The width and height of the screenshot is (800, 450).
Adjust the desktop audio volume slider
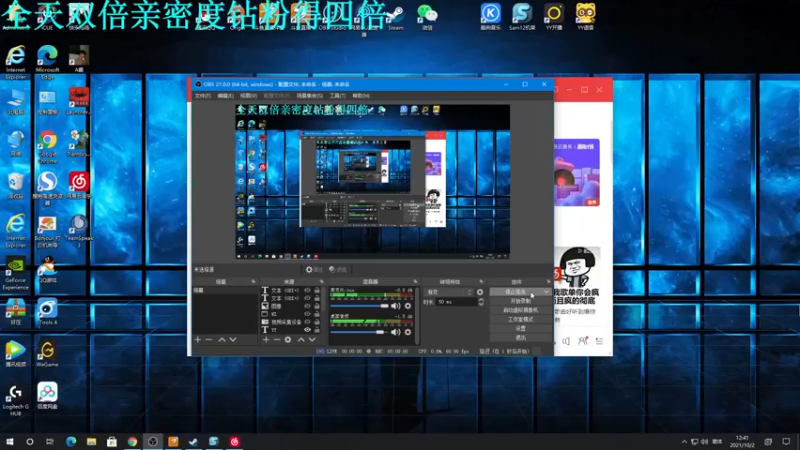pos(360,332)
